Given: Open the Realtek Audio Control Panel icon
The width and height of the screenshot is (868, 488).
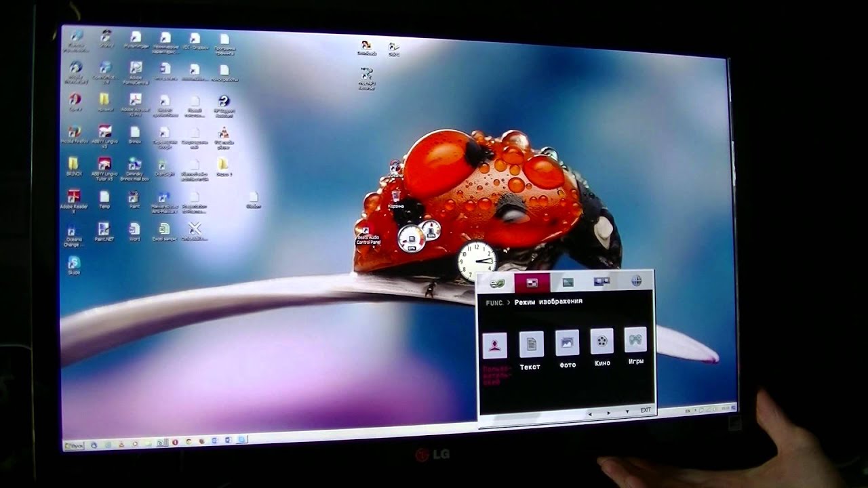Looking at the screenshot, I should [367, 236].
